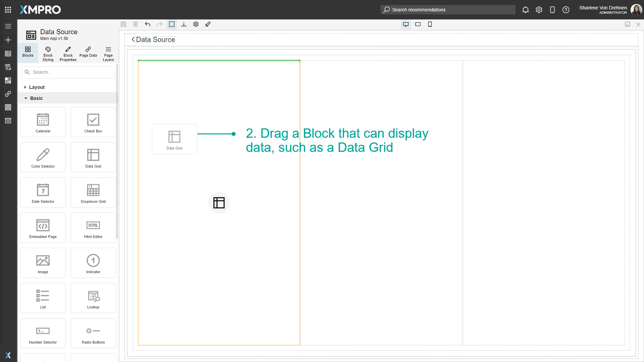Publish the app with the rocket icon
The height and width of the screenshot is (362, 644).
click(x=208, y=24)
